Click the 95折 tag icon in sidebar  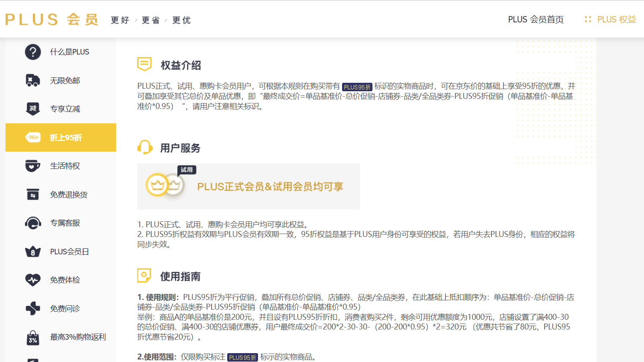pyautogui.click(x=33, y=137)
